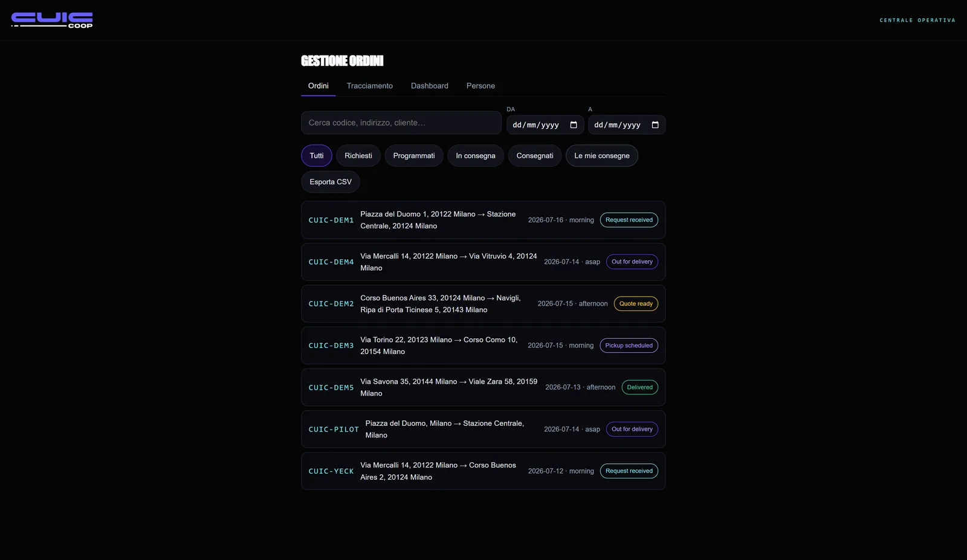Image resolution: width=967 pixels, height=560 pixels.
Task: Click the Delivered status badge
Action: 640,387
